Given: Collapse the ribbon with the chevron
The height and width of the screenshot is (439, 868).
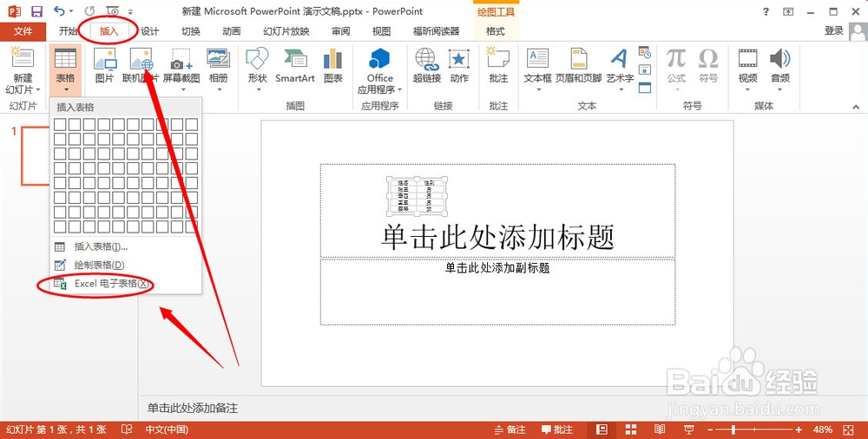Looking at the screenshot, I should 856,107.
